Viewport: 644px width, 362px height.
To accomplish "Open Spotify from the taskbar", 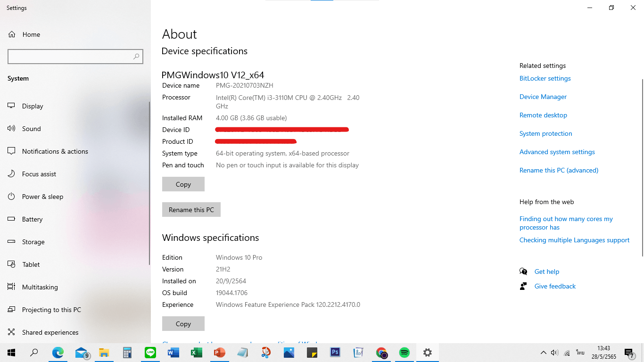I will [x=405, y=353].
